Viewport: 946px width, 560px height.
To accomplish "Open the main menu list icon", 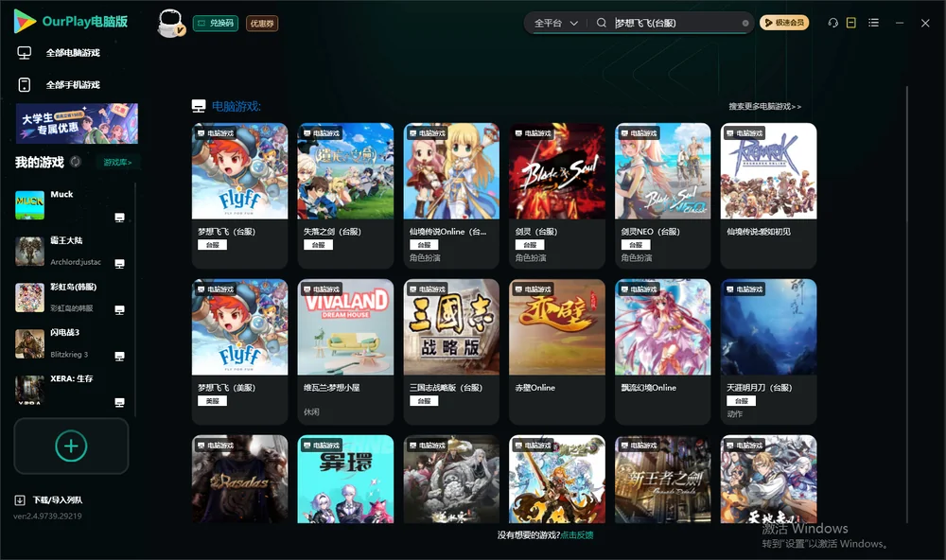I will (x=873, y=23).
